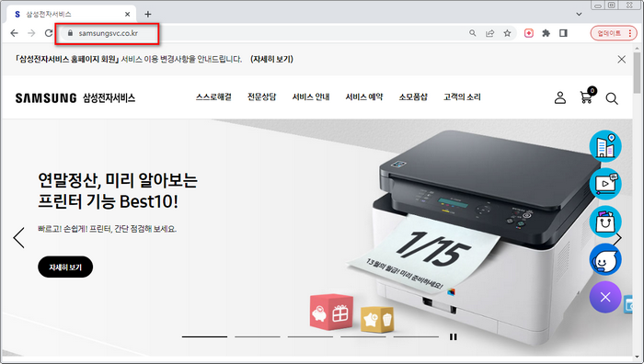Toggle the browser side panel icon
This screenshot has height=364, width=644.
click(563, 33)
